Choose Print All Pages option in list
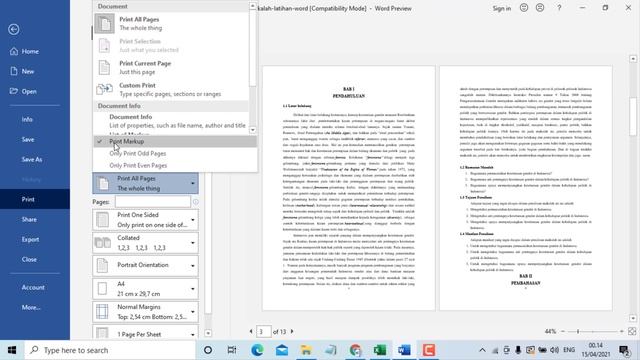Image resolution: width=640 pixels, height=360 pixels. (171, 23)
